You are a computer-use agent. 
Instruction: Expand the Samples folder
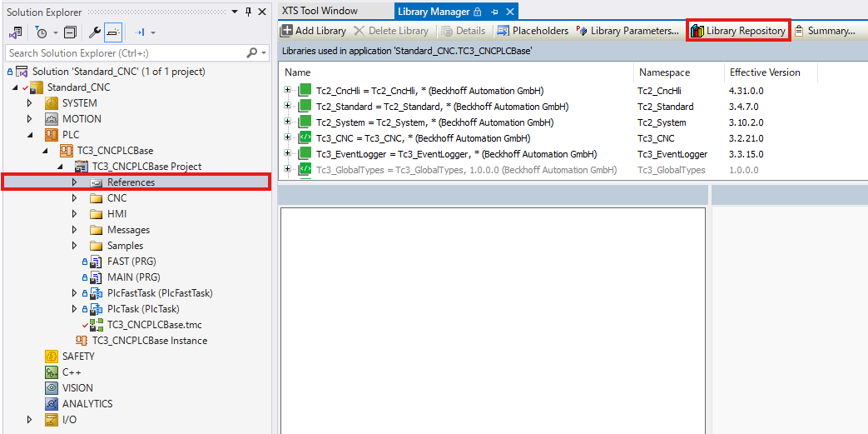[75, 246]
